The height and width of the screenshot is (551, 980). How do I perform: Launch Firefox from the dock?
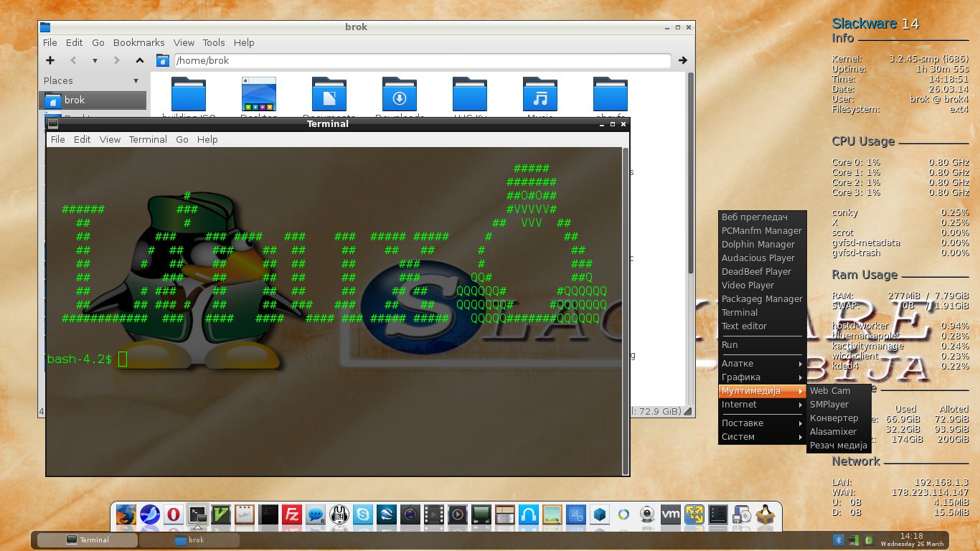[126, 514]
